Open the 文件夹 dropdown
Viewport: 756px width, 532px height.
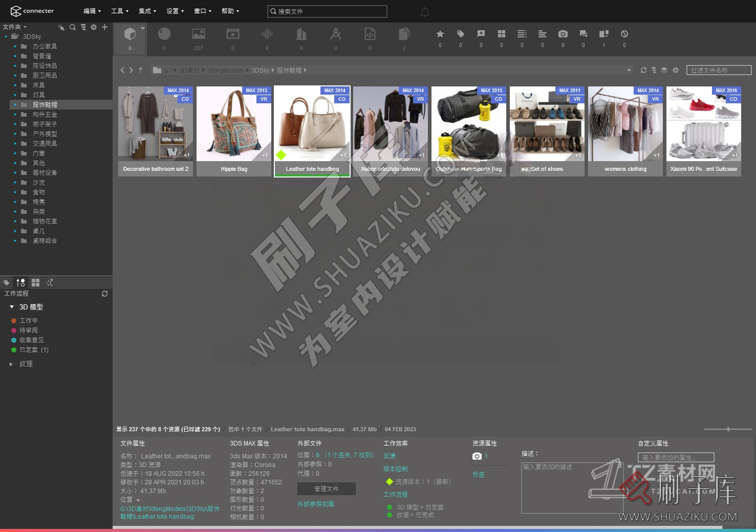(15, 27)
